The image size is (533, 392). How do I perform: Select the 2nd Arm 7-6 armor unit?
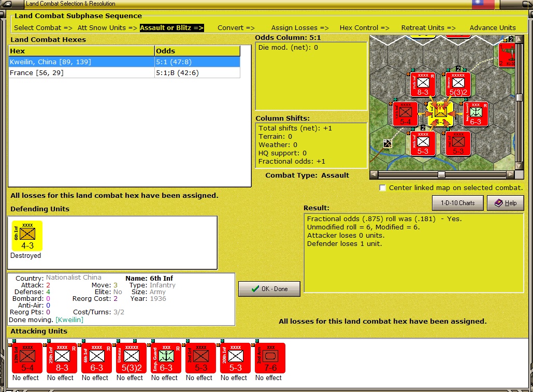[270, 358]
